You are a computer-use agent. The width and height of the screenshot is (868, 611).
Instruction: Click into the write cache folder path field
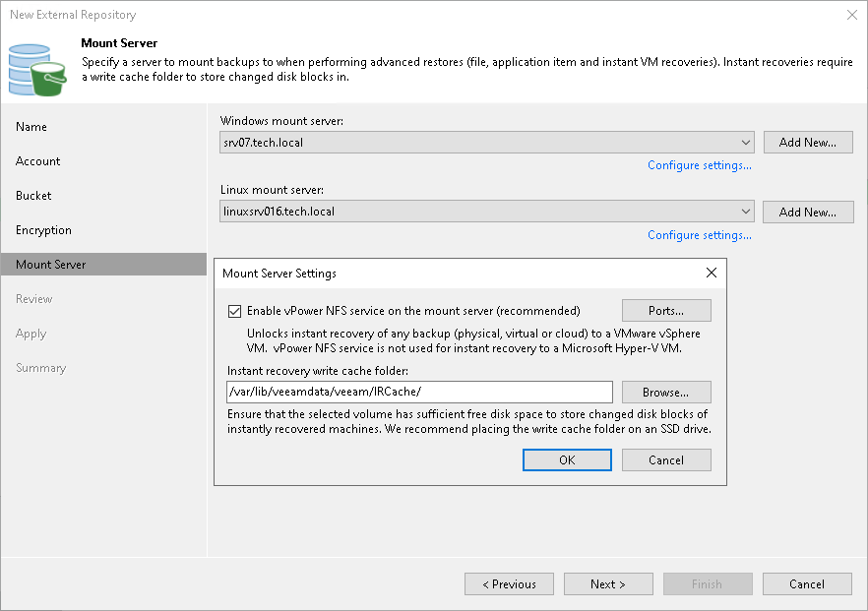click(419, 392)
